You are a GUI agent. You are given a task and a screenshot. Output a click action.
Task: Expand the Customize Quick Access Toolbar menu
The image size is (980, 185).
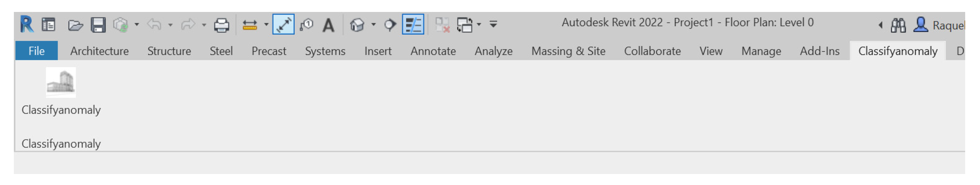click(x=494, y=24)
